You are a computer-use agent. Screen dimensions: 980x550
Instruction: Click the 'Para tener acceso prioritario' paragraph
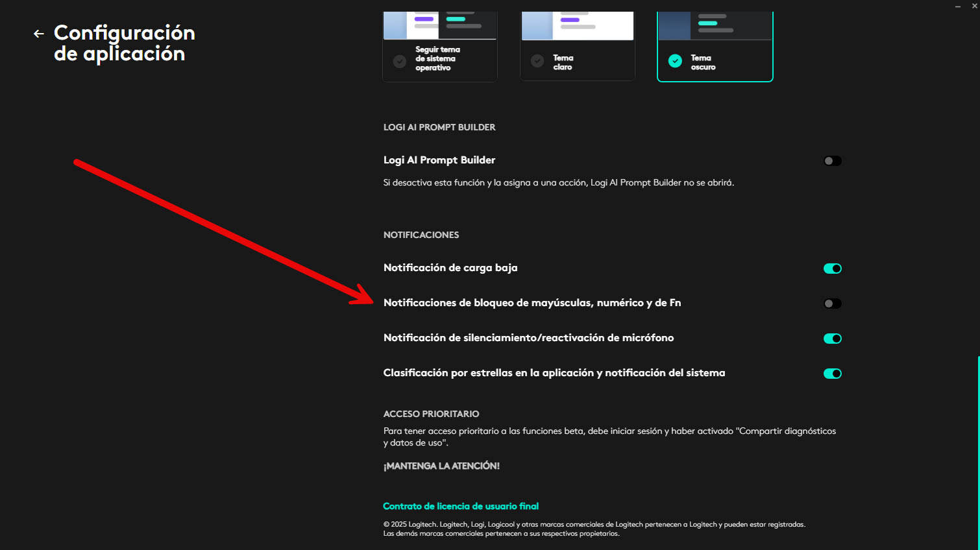[610, 436]
